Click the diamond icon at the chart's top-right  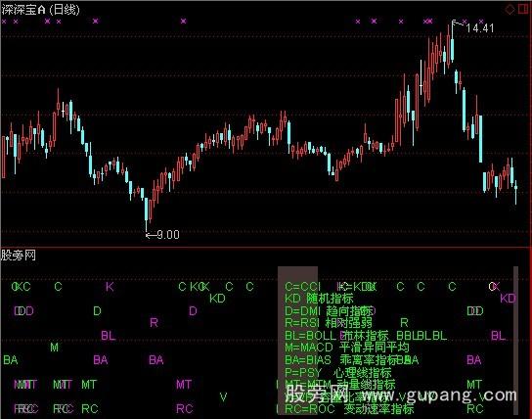pyautogui.click(x=510, y=9)
